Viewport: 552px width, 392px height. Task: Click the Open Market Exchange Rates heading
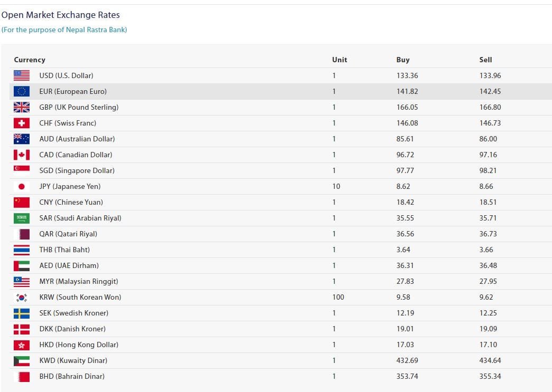(x=60, y=15)
